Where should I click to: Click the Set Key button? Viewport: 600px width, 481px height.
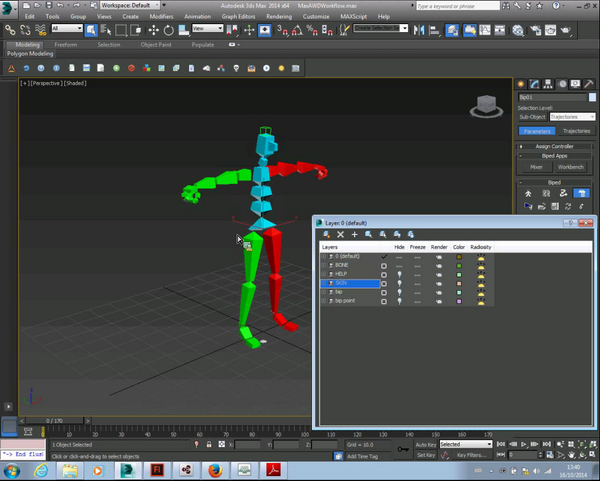coord(426,455)
